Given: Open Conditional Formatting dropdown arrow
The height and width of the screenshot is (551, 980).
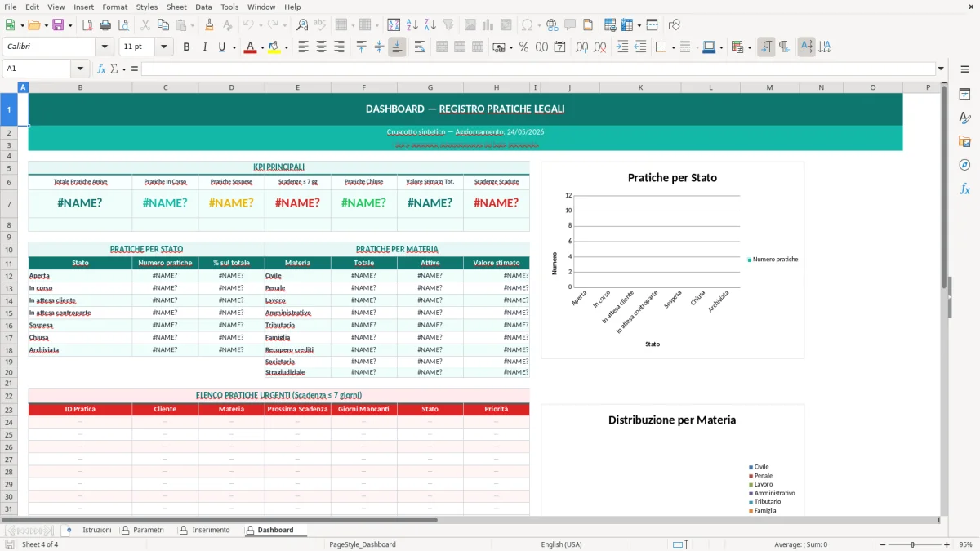Looking at the screenshot, I should click(x=749, y=47).
